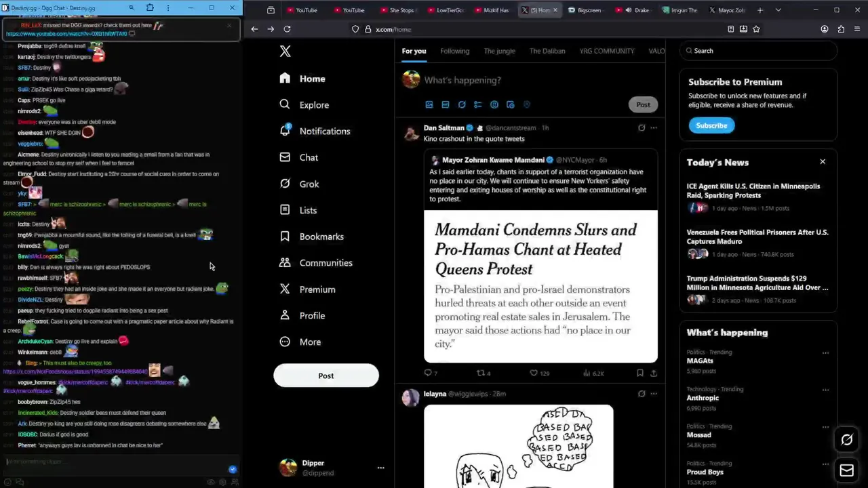
Task: Open account menu dots next to Dipper
Action: click(380, 468)
